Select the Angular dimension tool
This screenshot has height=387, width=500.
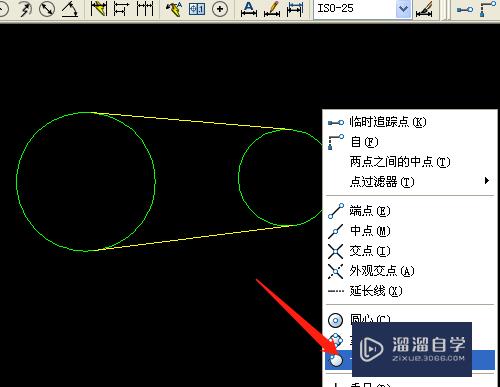click(x=70, y=9)
